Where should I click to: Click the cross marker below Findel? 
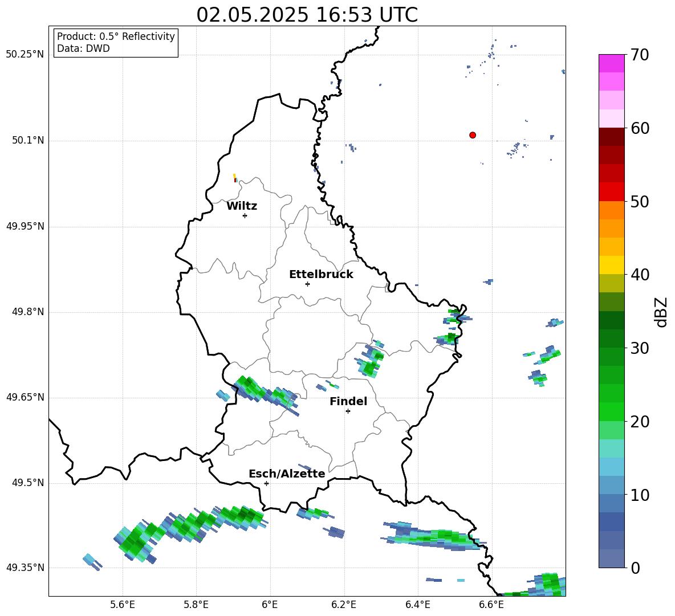pyautogui.click(x=348, y=411)
